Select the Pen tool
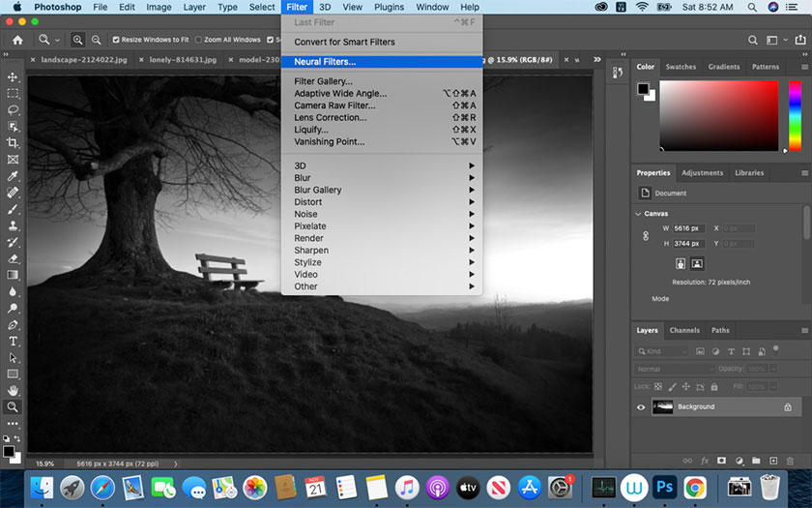 point(13,325)
